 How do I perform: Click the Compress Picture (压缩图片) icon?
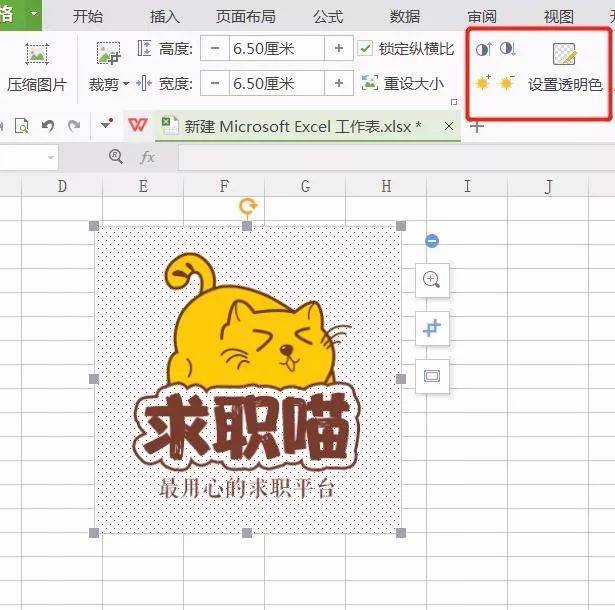37,54
